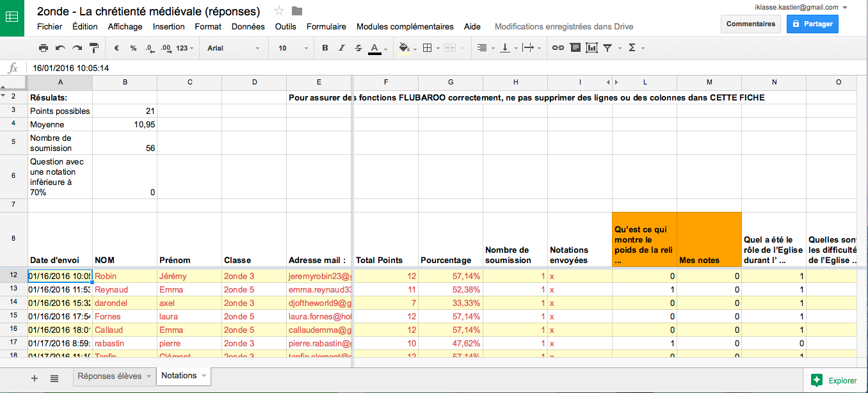Activate the paint format tool
The image size is (868, 393).
[94, 48]
